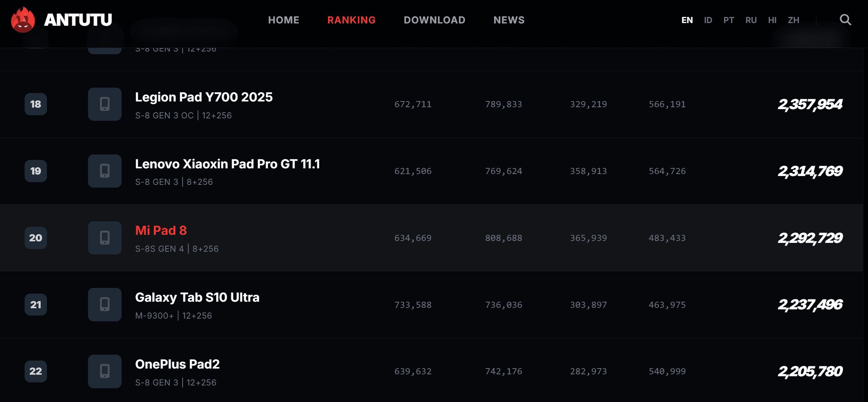The height and width of the screenshot is (402, 868).
Task: Click the 621,506 score value
Action: (x=413, y=171)
